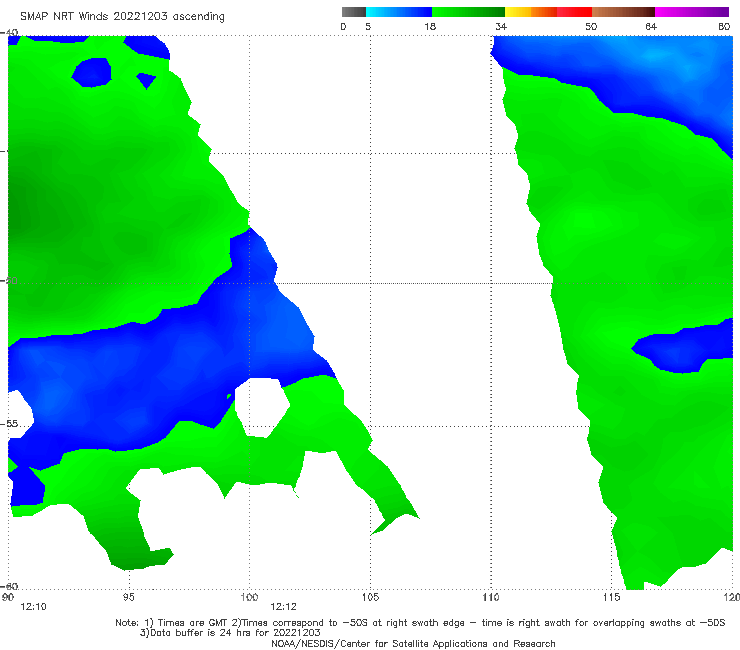The image size is (740, 650).
Task: Click the latitude axis label "-55"
Action: [9, 424]
